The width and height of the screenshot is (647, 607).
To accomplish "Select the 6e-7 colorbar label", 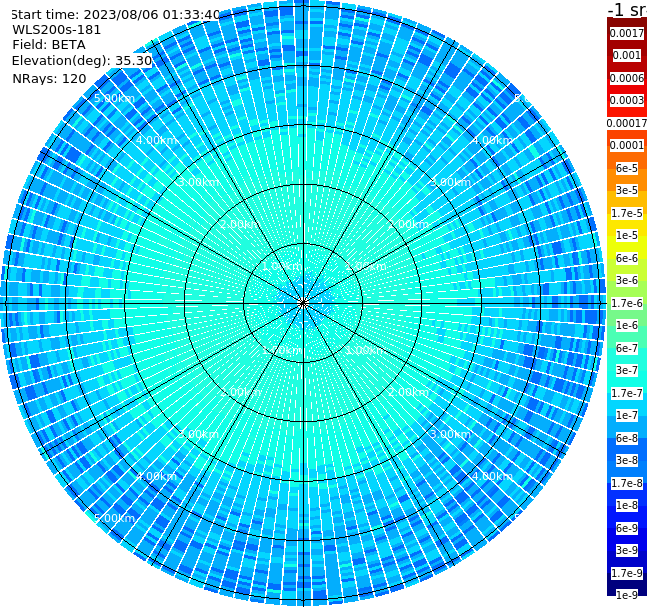I will point(627,348).
